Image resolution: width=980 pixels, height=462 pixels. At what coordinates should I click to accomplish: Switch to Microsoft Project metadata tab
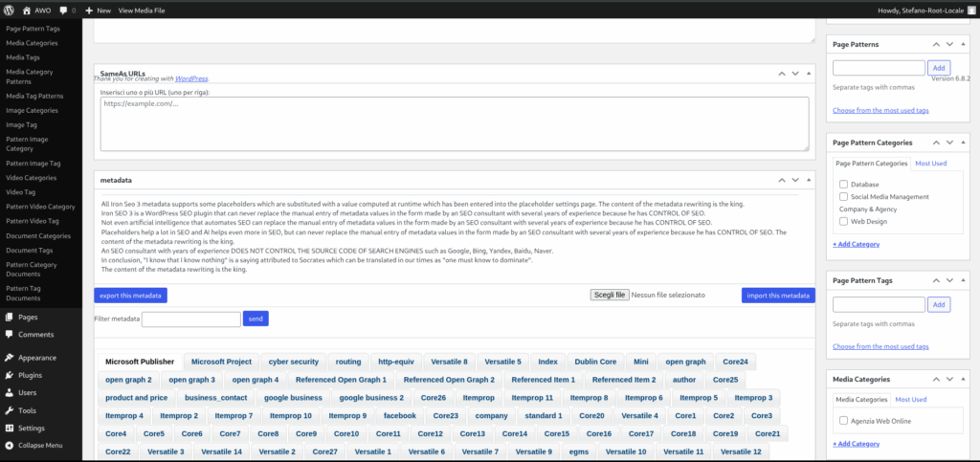[221, 362]
